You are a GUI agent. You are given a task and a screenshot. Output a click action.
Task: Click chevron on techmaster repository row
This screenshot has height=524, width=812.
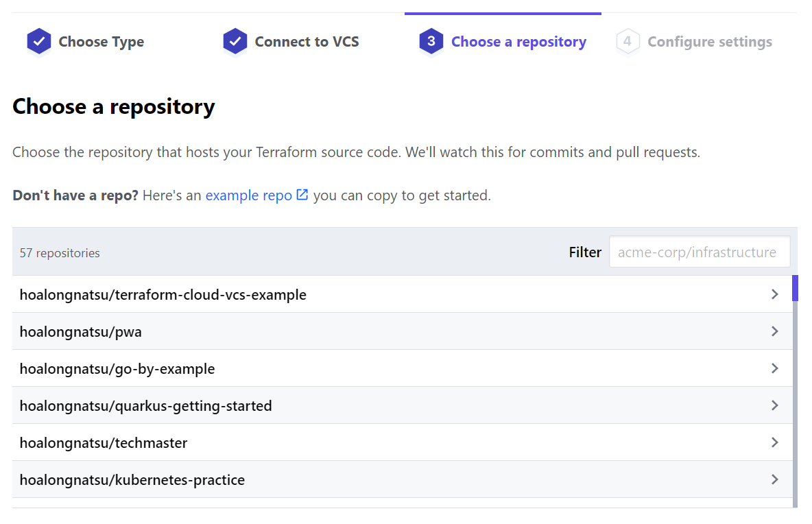pyautogui.click(x=775, y=442)
